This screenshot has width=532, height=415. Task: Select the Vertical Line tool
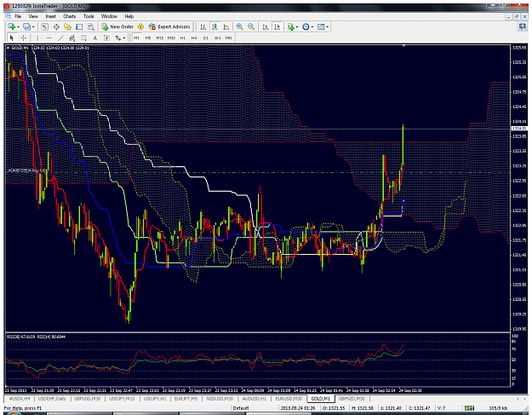pyautogui.click(x=37, y=37)
